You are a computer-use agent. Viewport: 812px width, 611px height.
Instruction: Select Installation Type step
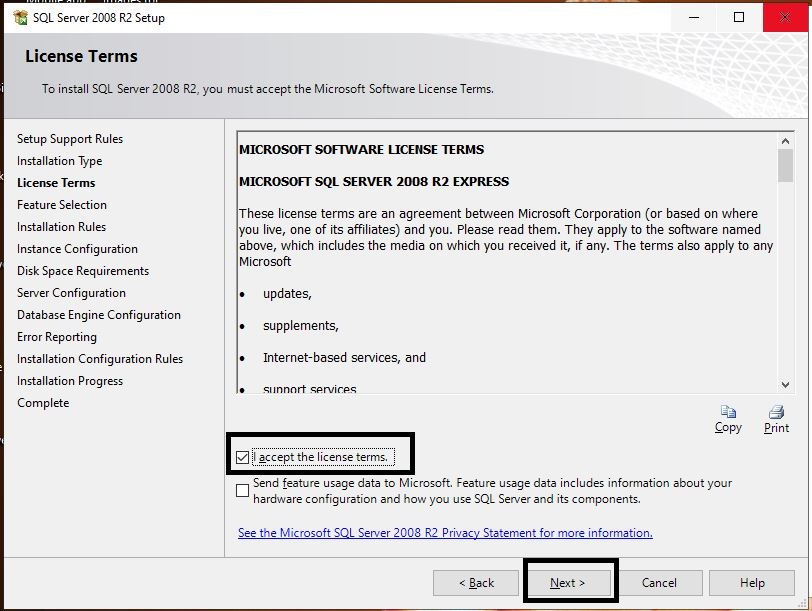[x=60, y=161]
